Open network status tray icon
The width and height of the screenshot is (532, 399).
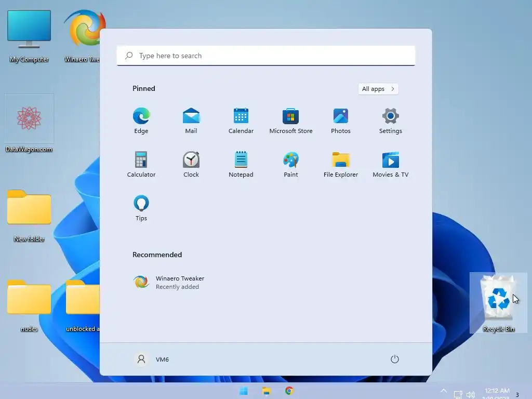point(458,395)
